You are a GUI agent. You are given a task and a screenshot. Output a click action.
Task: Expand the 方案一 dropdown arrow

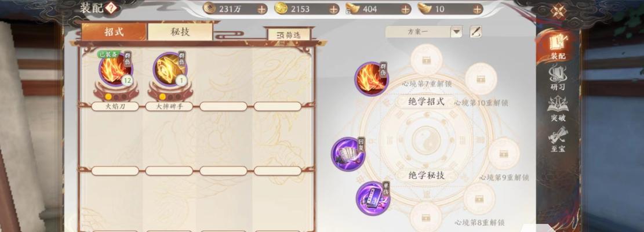(x=456, y=32)
